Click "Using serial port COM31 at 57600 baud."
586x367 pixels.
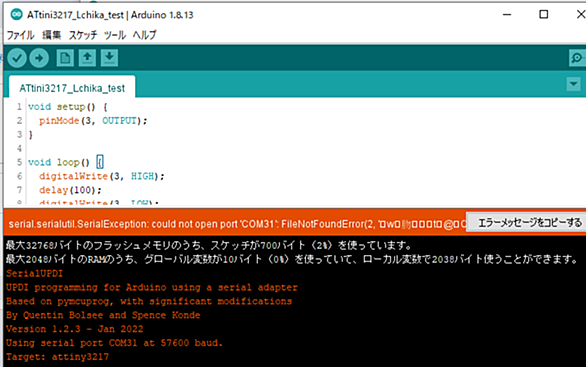114,343
